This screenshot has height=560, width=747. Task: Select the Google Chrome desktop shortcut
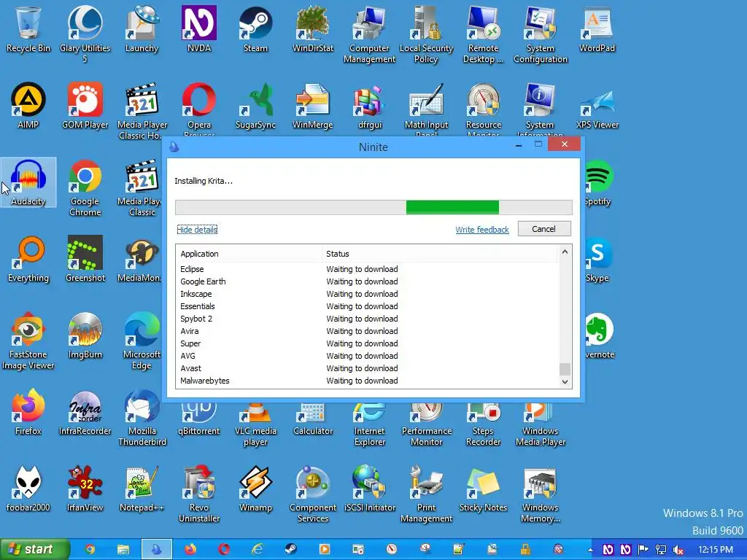click(x=85, y=187)
